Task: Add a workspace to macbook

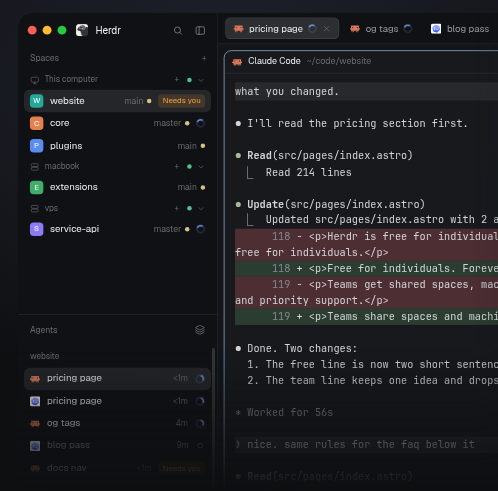Action: click(177, 166)
